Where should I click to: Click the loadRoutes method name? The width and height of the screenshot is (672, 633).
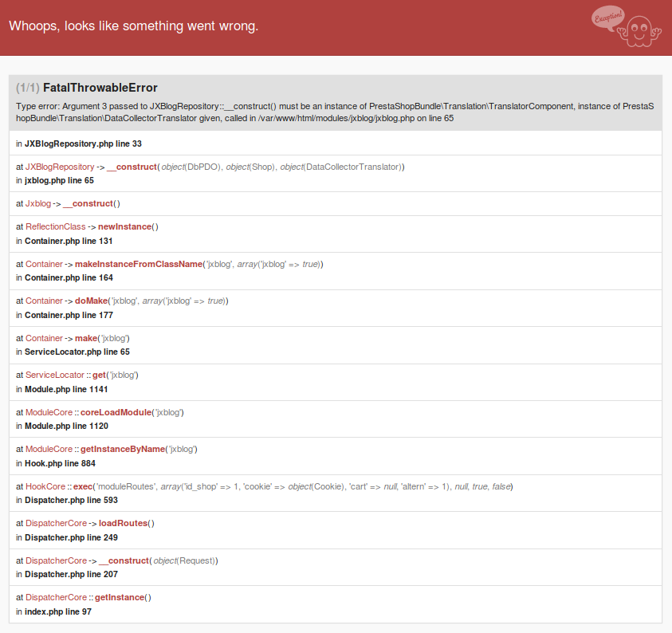point(123,523)
